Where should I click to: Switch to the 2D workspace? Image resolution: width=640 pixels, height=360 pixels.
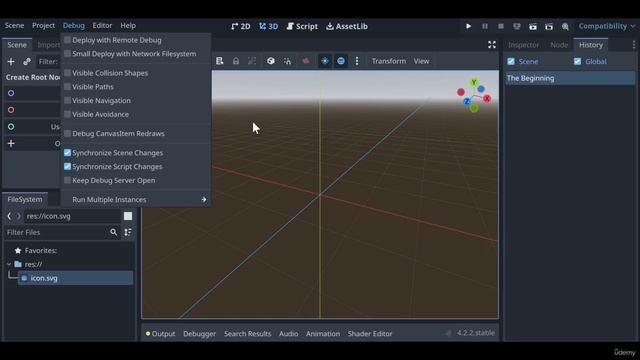[241, 26]
